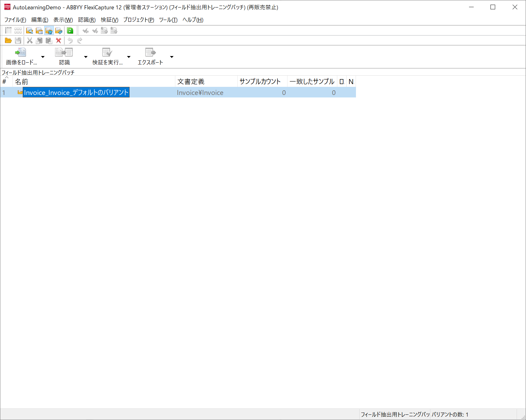This screenshot has width=526, height=420.
Task: Expand dropdown arrow next to 検証を実行
Action: tap(129, 57)
